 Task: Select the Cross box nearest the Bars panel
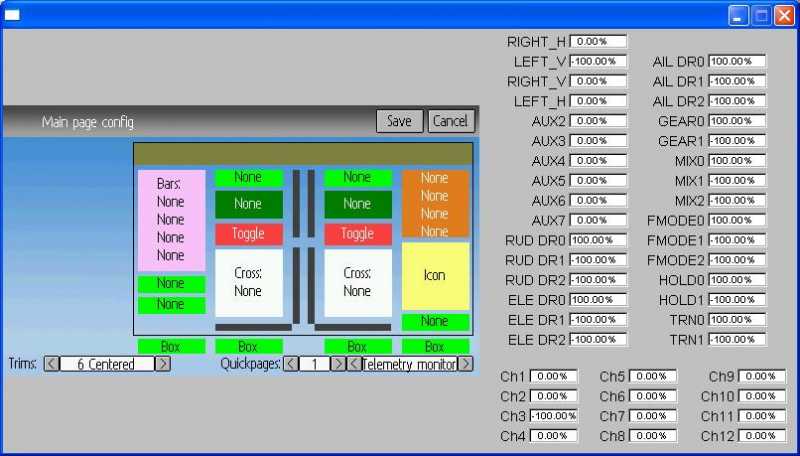pos(248,283)
